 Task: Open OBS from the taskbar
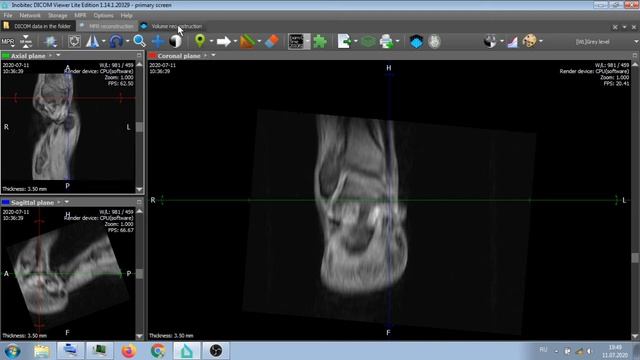click(x=216, y=351)
